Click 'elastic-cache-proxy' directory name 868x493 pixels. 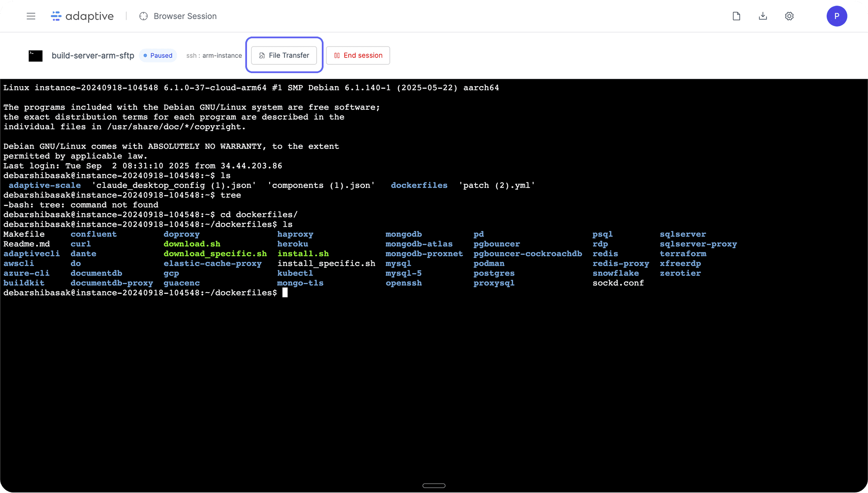click(x=213, y=264)
